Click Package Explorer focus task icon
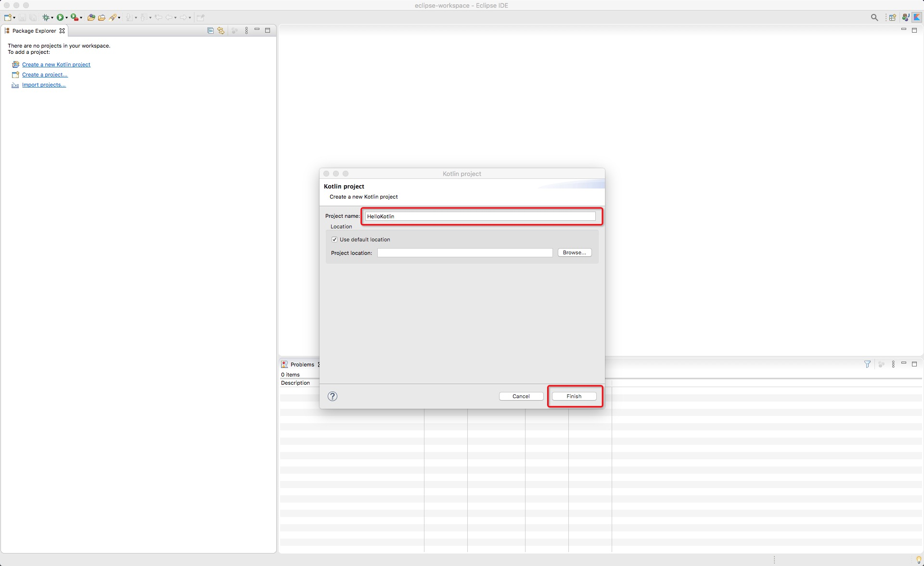 234,30
